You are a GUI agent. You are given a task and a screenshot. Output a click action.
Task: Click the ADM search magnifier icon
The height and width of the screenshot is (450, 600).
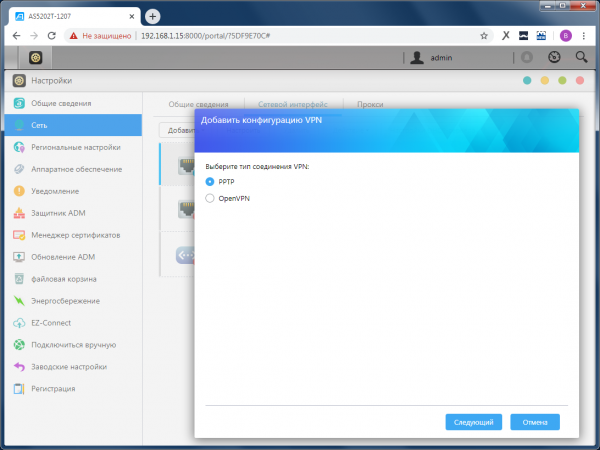point(580,58)
